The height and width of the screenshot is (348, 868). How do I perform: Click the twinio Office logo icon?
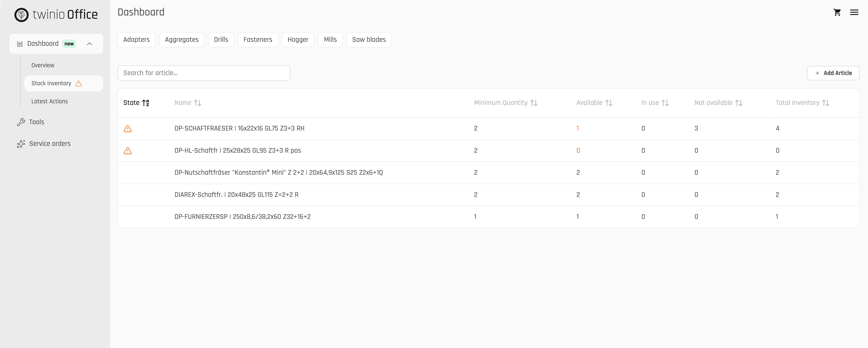tap(22, 15)
